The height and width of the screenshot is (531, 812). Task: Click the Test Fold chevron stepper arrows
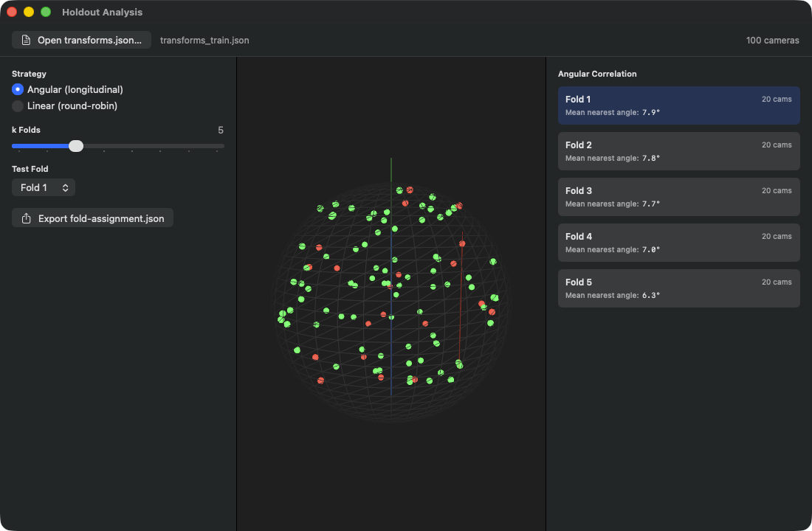click(x=65, y=187)
